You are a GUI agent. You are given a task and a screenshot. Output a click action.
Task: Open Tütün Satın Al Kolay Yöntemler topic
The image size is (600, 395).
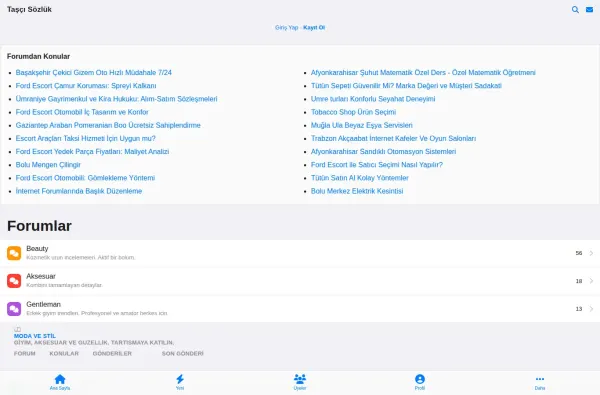tap(360, 178)
